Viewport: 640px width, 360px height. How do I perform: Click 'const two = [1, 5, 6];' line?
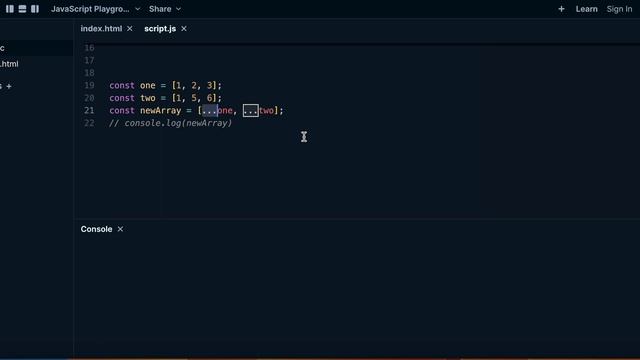click(x=165, y=98)
